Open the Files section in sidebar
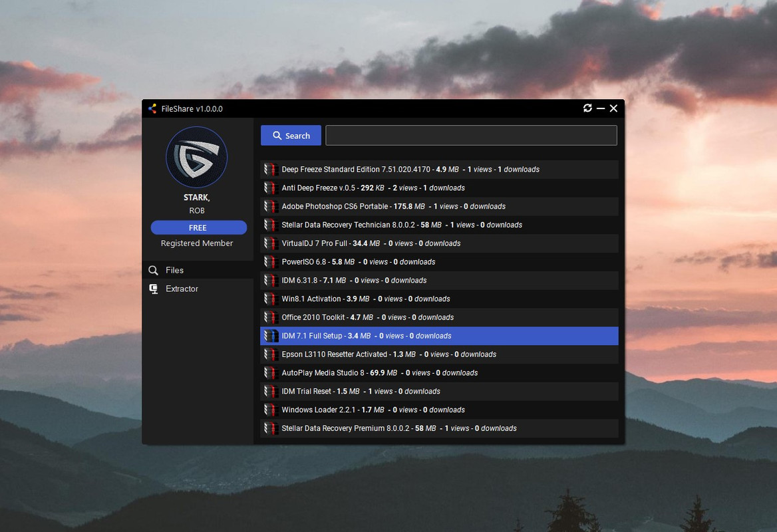This screenshot has width=777, height=532. (198, 270)
